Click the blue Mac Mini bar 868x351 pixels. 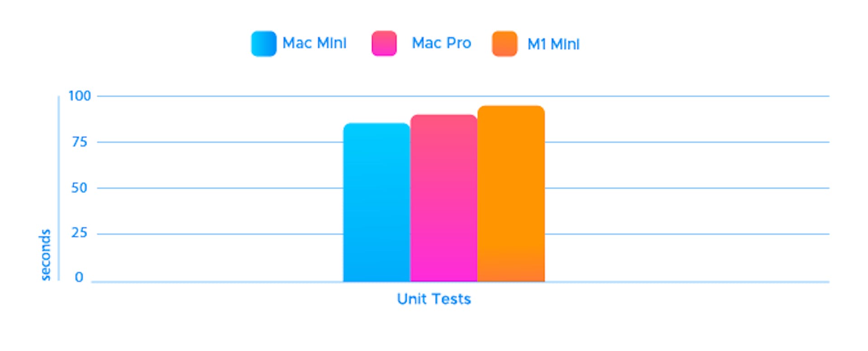[377, 204]
